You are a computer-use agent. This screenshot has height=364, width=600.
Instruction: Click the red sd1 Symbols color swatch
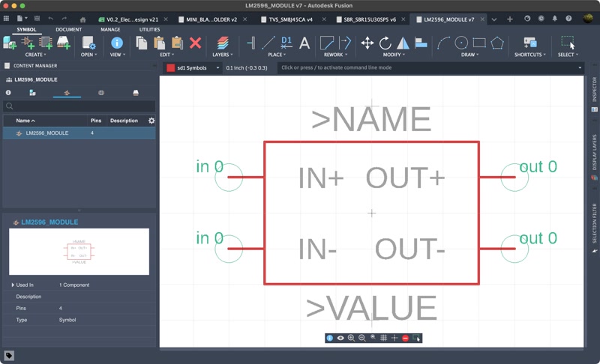[x=171, y=67]
